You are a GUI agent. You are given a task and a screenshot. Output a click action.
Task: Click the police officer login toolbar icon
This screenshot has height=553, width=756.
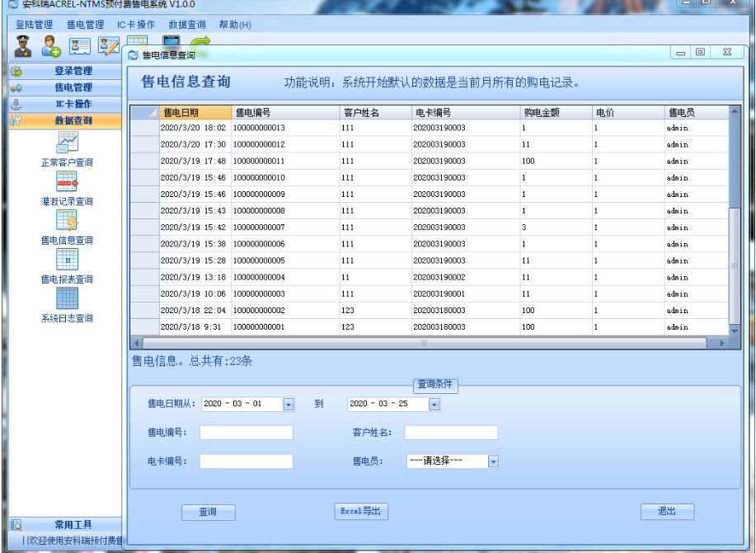pyautogui.click(x=22, y=46)
